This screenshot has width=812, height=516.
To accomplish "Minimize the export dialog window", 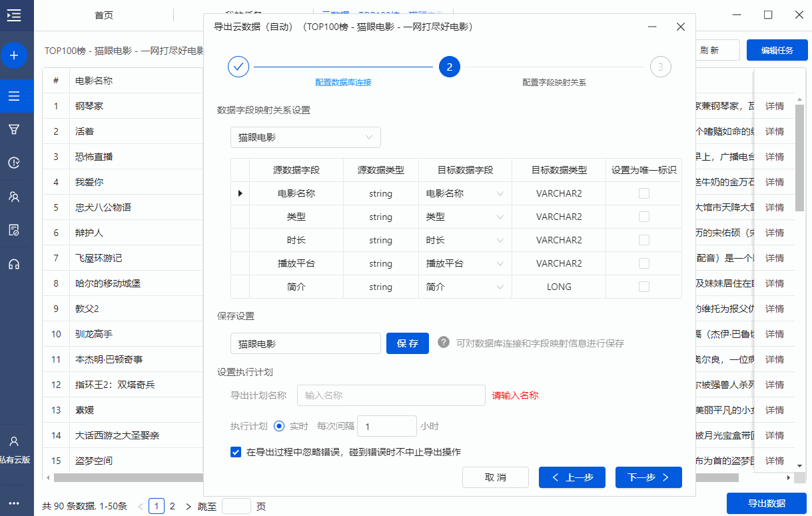I will [x=651, y=27].
